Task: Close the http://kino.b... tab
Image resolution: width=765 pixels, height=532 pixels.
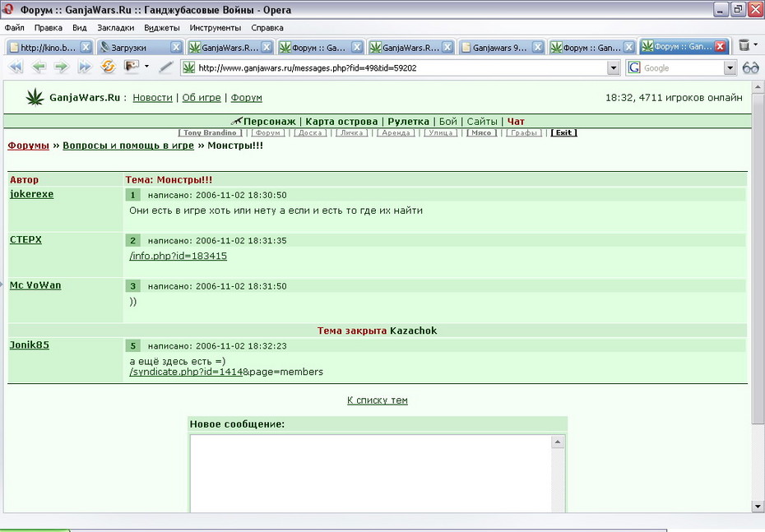Action: point(86,48)
